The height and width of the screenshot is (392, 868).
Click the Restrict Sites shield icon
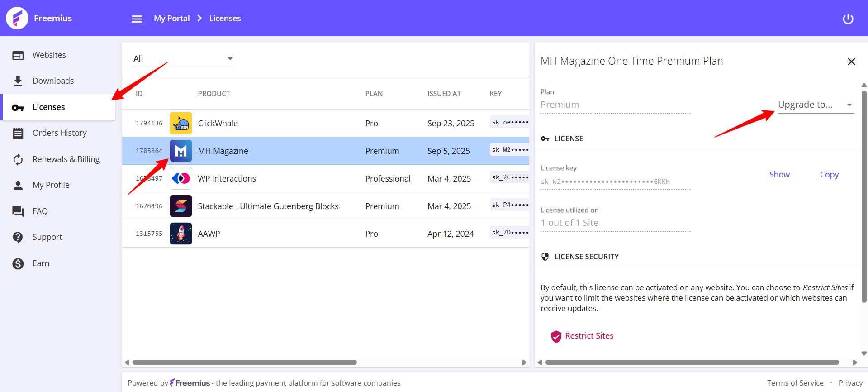(556, 336)
